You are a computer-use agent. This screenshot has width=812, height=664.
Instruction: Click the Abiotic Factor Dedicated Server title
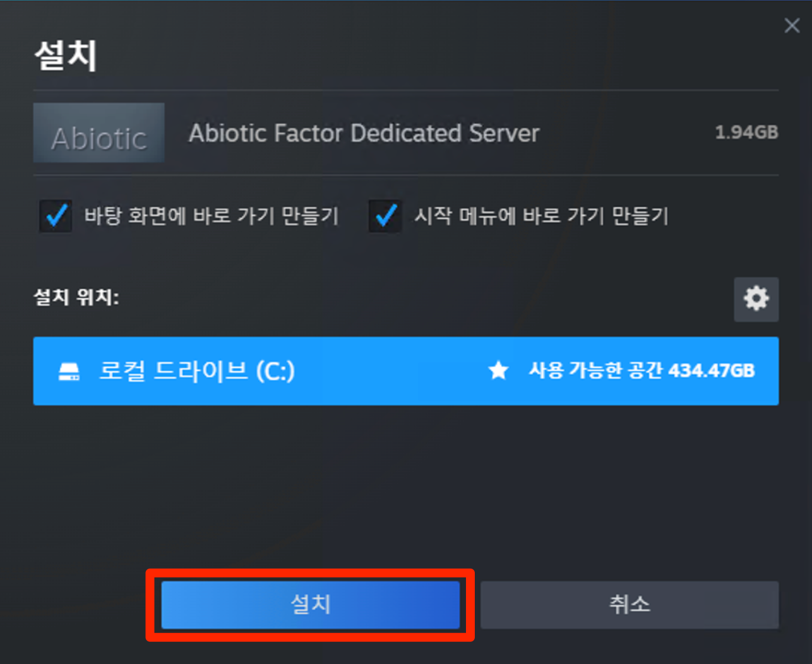point(364,133)
